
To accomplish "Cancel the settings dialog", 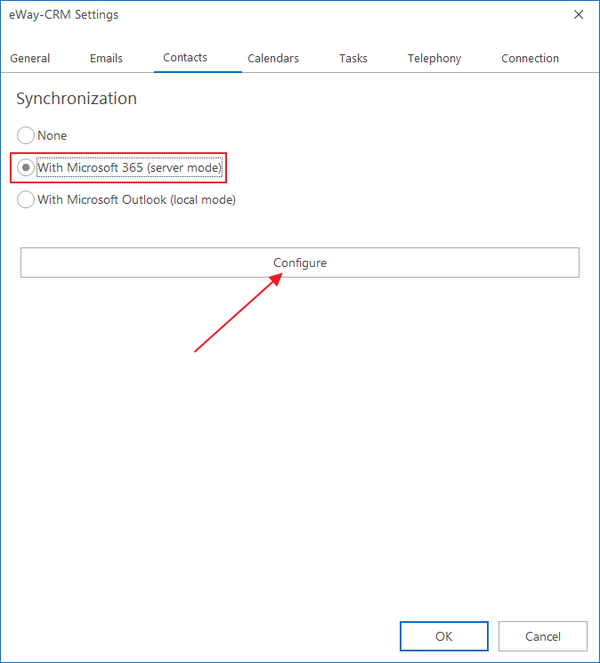I will tap(543, 636).
